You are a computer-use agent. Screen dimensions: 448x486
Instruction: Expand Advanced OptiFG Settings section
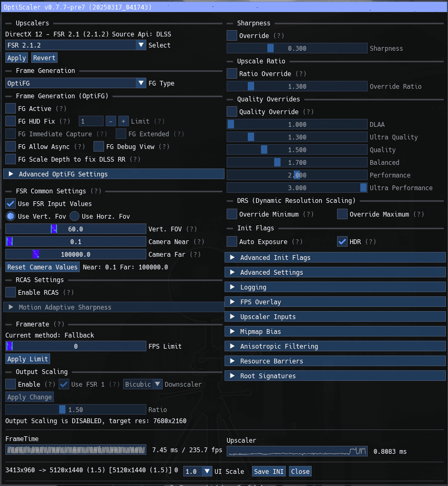coord(114,174)
